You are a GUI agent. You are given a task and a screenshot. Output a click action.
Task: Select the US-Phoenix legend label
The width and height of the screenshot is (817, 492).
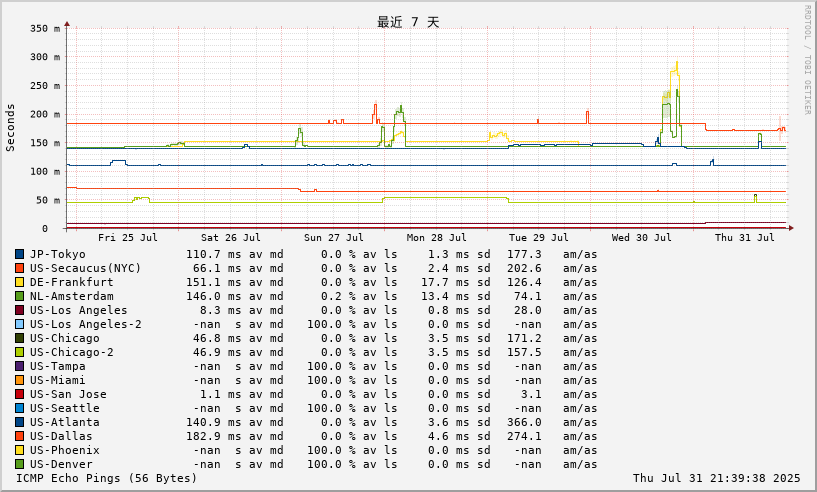65,450
